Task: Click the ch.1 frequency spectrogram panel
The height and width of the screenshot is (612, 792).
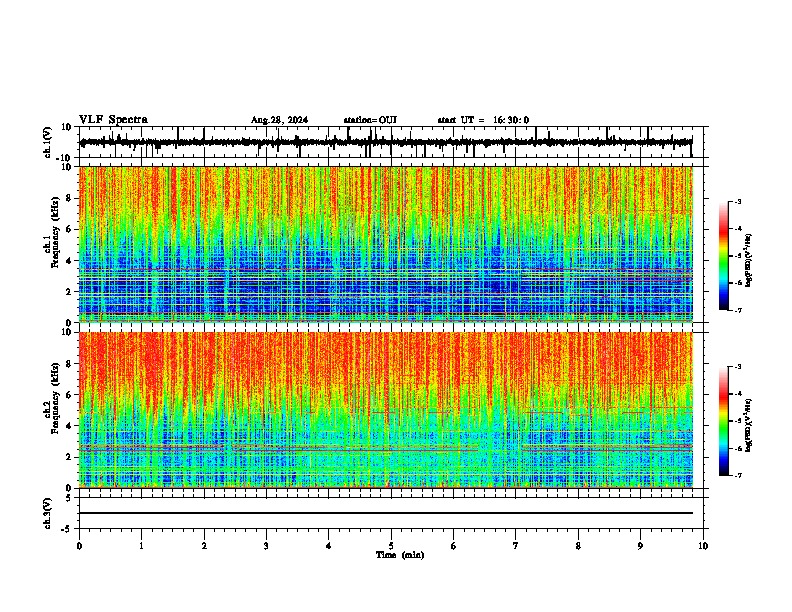Action: (386, 244)
